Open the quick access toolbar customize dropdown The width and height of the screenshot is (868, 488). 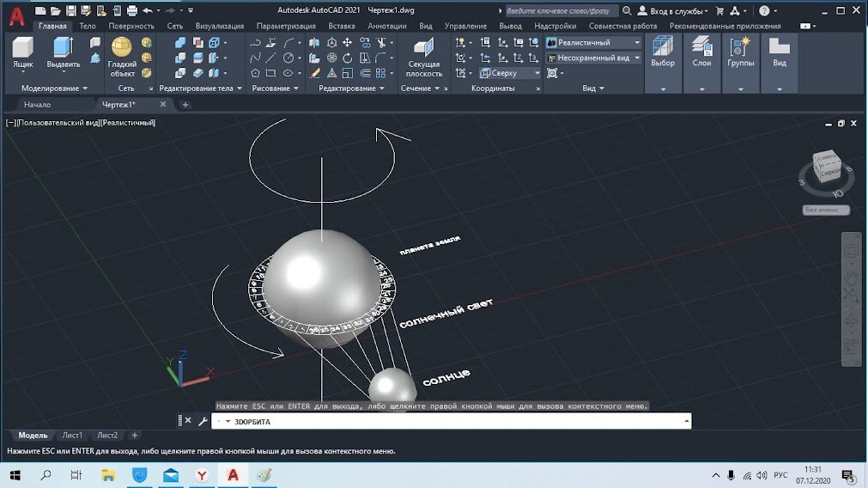tap(191, 10)
